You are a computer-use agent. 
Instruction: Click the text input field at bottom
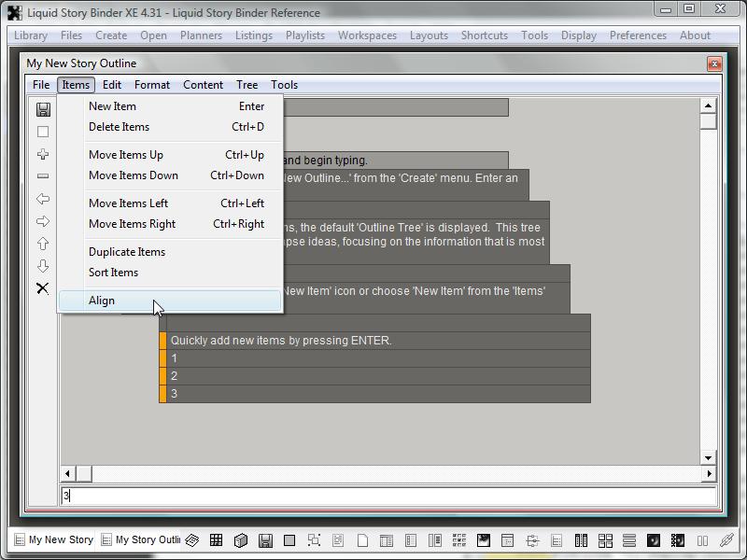point(388,497)
